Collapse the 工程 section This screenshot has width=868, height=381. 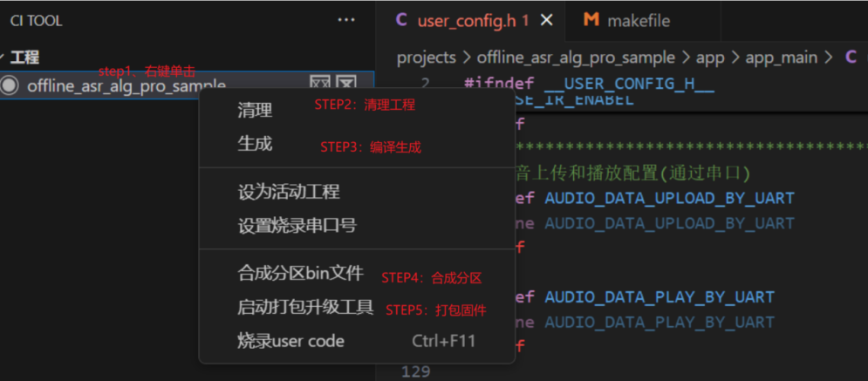pos(4,58)
